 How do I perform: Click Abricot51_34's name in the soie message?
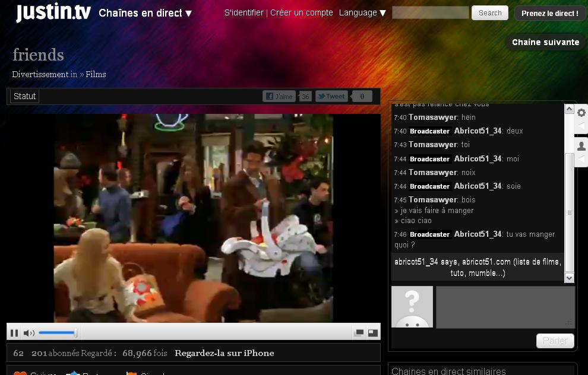tap(478, 186)
